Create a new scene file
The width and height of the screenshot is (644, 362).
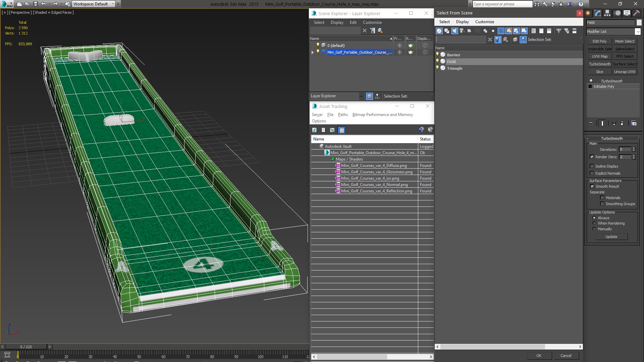click(x=19, y=4)
